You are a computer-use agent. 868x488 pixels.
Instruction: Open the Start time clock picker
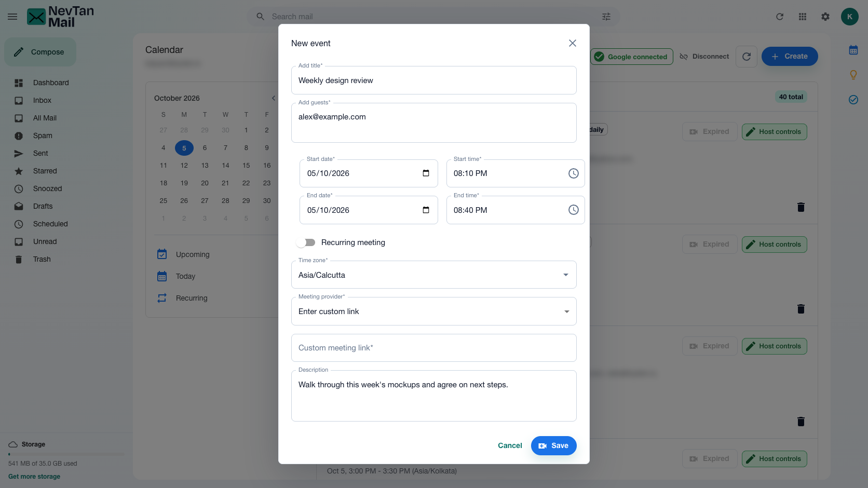point(574,173)
